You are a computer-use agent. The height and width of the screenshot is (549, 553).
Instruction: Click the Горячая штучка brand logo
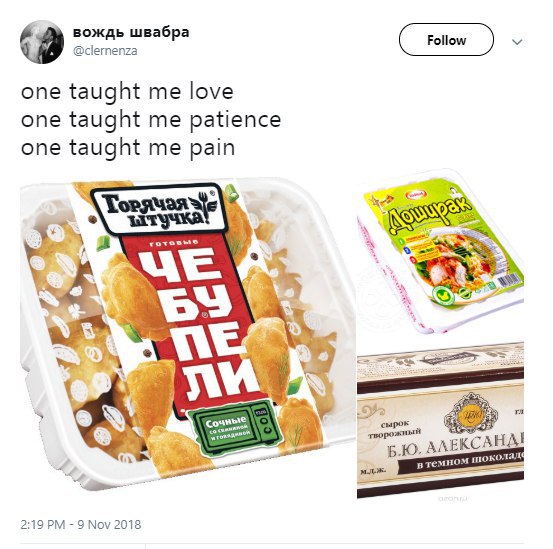pos(159,209)
